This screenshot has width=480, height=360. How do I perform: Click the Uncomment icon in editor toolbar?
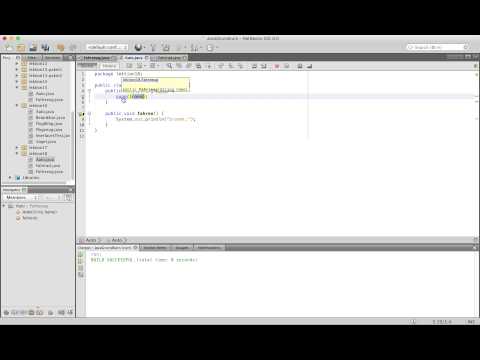coord(309,66)
